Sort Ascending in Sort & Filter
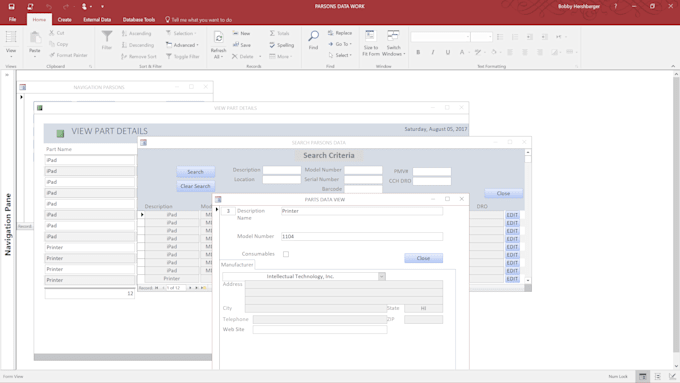Screen dimensions: 680x383 click(x=136, y=33)
